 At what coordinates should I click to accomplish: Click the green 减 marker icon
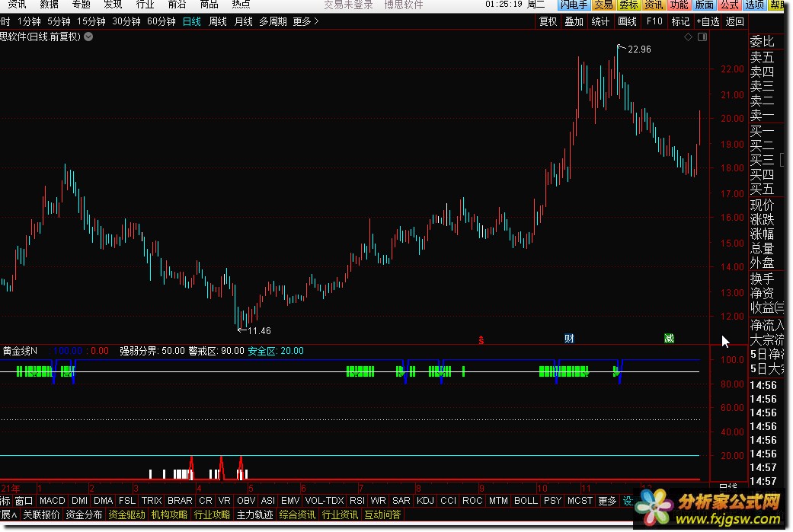click(669, 339)
